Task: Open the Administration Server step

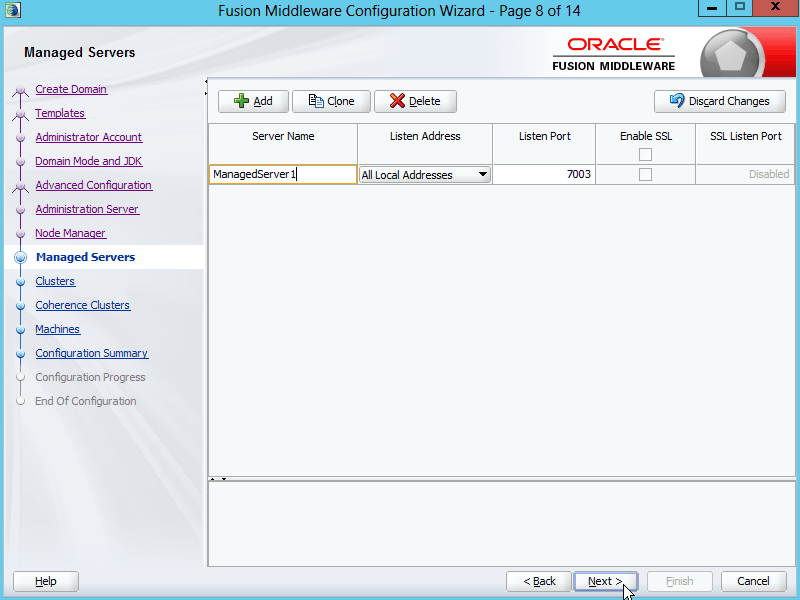Action: (x=87, y=209)
